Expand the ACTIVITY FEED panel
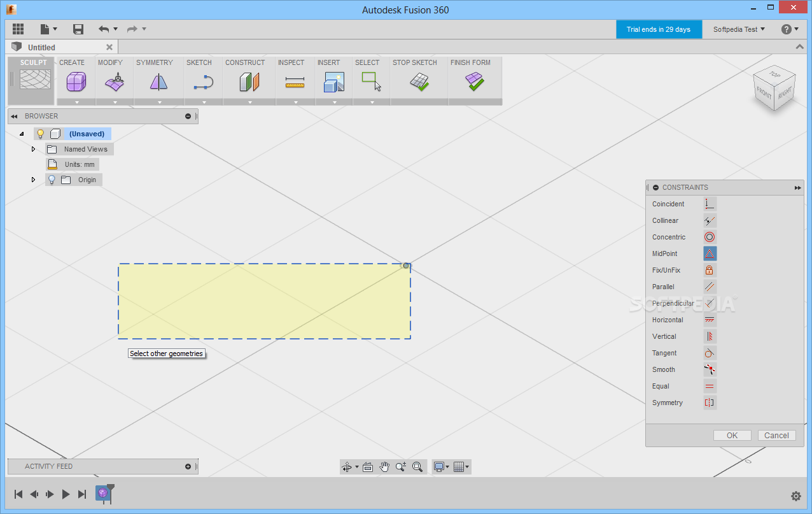Viewport: 812px width, 514px height. (x=188, y=466)
